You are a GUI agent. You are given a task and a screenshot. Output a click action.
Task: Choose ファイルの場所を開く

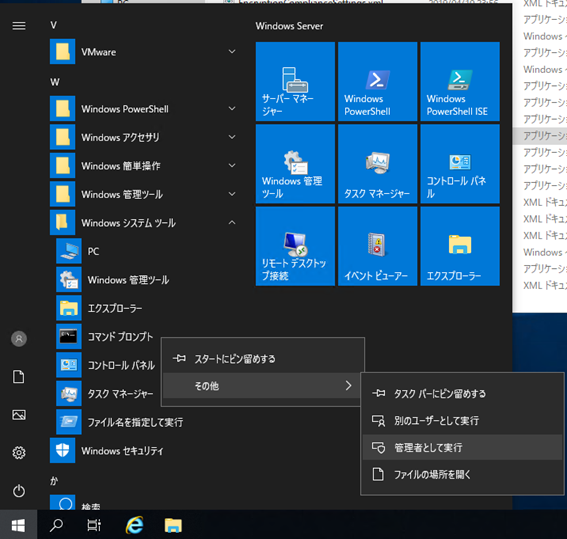click(x=462, y=474)
